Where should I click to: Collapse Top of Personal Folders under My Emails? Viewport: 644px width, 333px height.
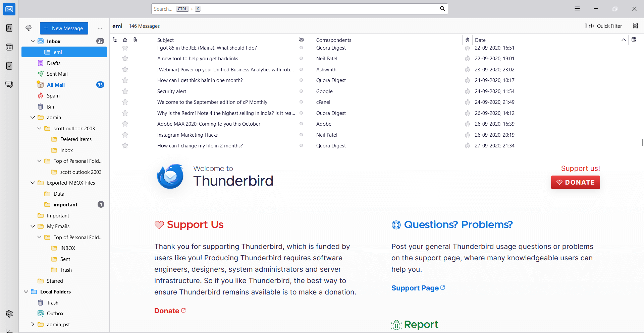[x=39, y=237]
